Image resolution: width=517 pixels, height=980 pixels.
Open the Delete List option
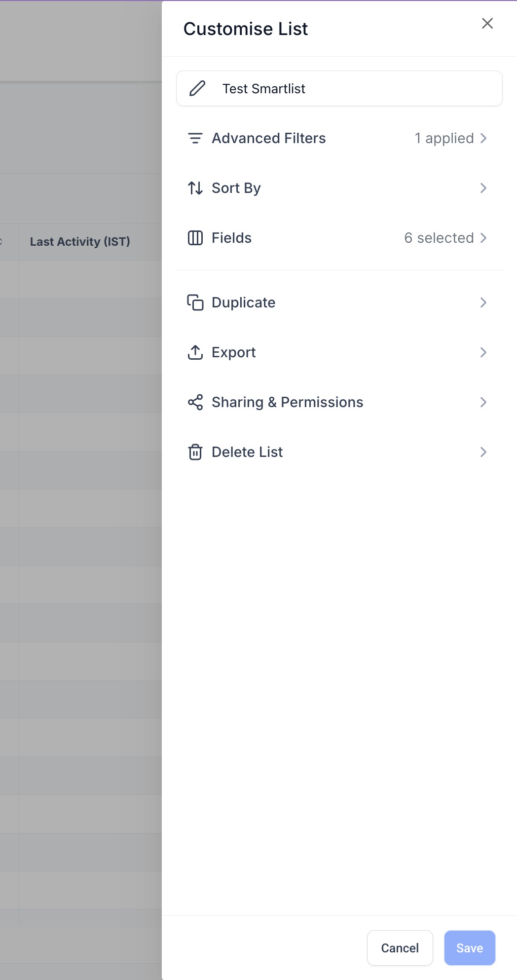(483, 452)
